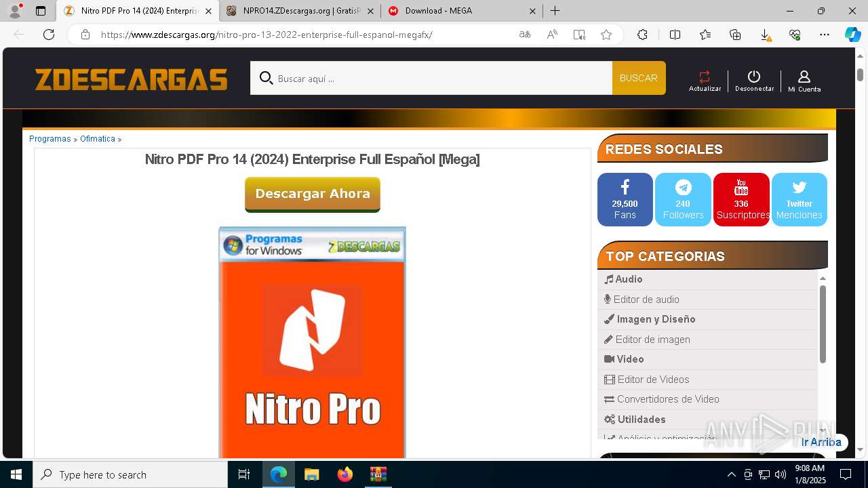Image resolution: width=868 pixels, height=488 pixels.
Task: Click the Edge back arrow
Action: 19,35
